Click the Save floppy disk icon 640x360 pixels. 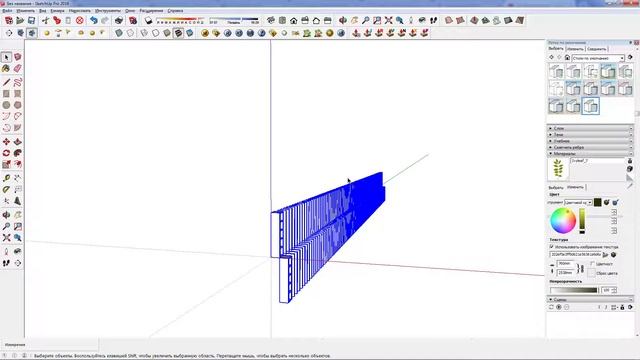(31, 20)
